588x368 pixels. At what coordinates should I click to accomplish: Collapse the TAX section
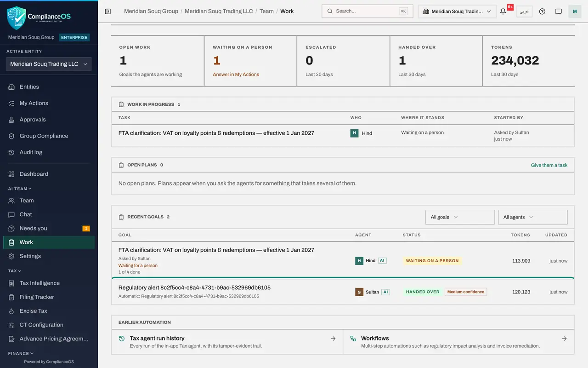(15, 271)
